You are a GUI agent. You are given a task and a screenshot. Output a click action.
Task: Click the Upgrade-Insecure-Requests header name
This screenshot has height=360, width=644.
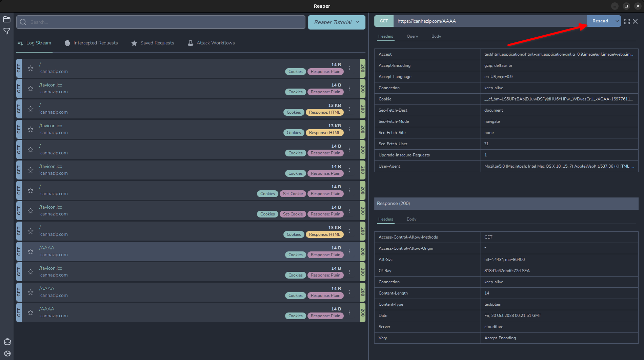click(404, 155)
